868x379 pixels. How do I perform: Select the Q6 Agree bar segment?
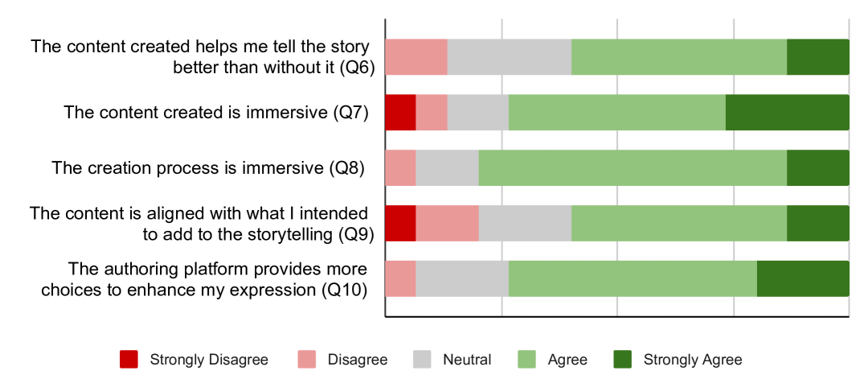679,57
